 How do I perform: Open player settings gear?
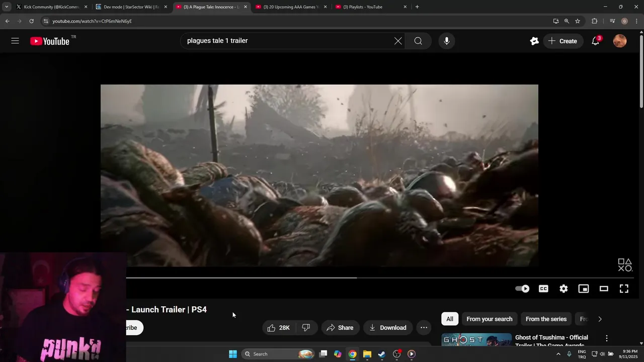point(563,289)
